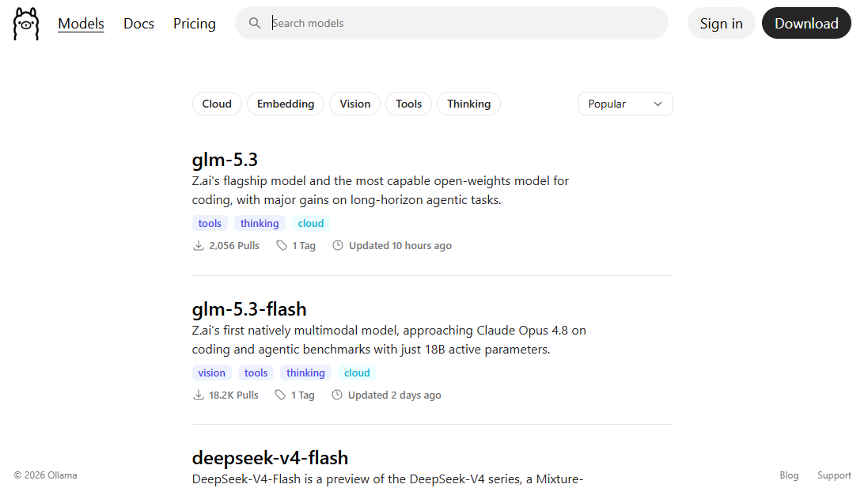Viewport: 868px width, 488px height.
Task: Filter models by Embedding
Action: pos(286,104)
